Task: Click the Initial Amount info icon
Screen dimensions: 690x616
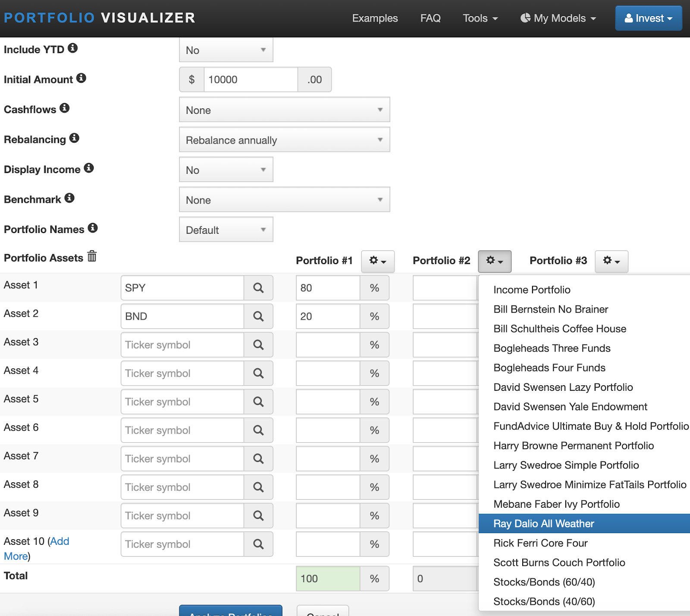Action: (81, 78)
